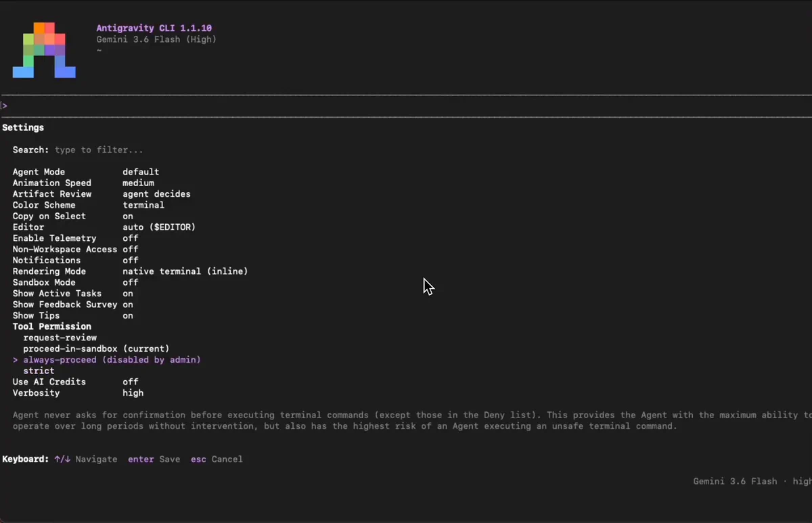The width and height of the screenshot is (812, 523).
Task: Click the 'native terminal (inline)' value
Action: click(x=185, y=271)
